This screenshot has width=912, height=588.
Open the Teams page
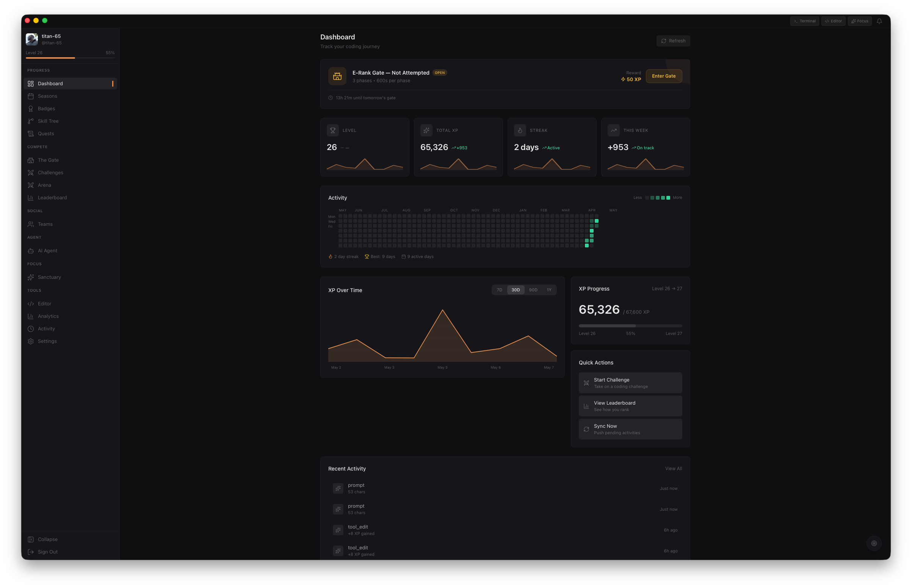coord(70,224)
